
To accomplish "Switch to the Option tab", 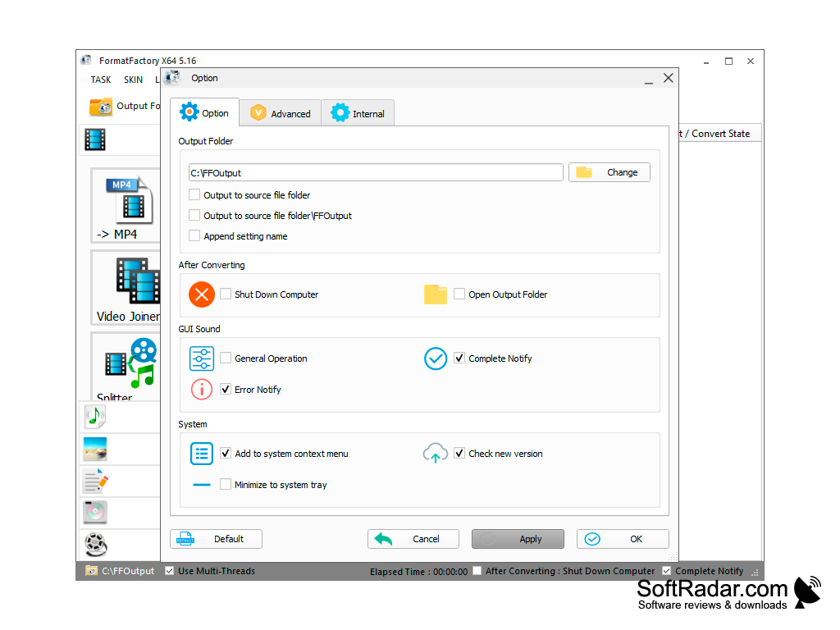I will tap(204, 112).
